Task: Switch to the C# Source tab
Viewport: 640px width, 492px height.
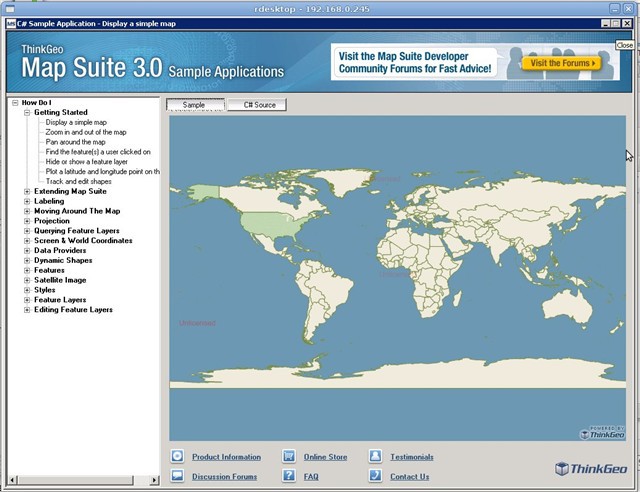Action: tap(257, 105)
